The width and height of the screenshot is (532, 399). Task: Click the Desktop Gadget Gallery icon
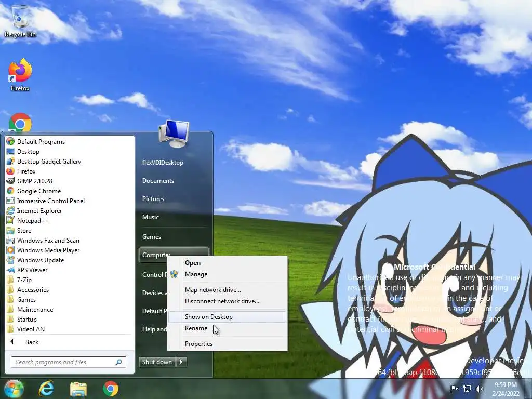point(10,161)
